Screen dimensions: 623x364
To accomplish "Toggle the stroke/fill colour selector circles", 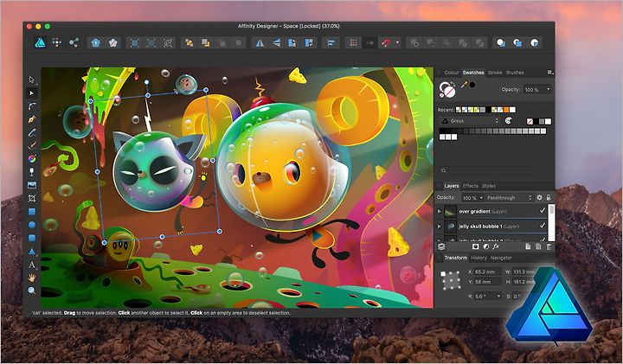I will click(x=447, y=90).
